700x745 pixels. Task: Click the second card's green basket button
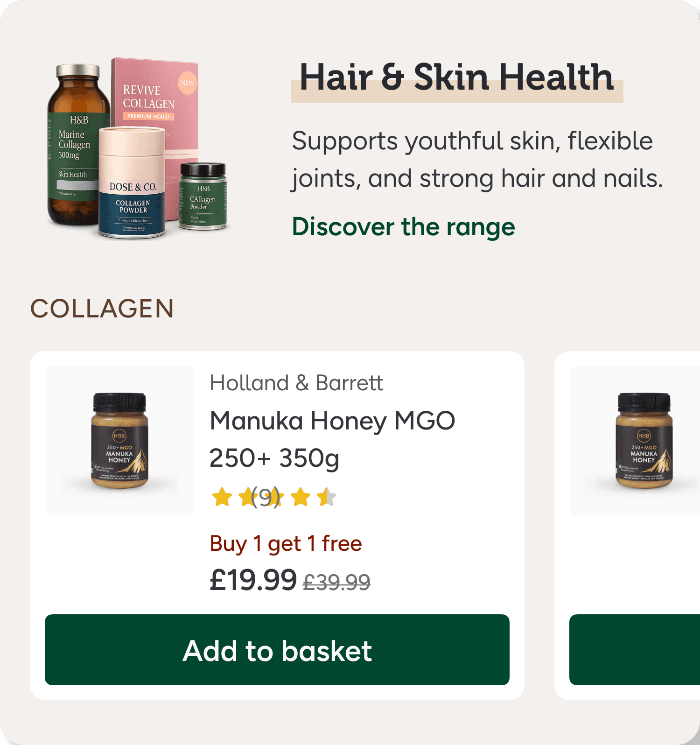tap(635, 650)
